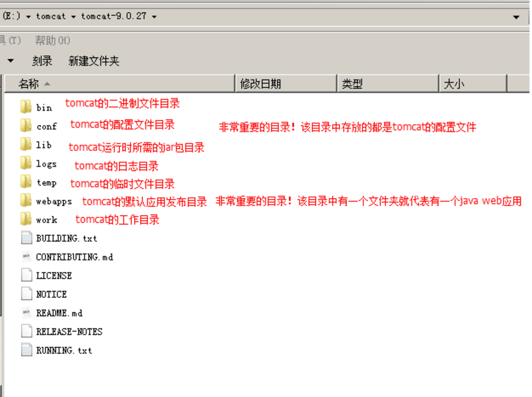Go to the tomcat breadcrumb segment
The width and height of the screenshot is (532, 397).
pos(51,17)
